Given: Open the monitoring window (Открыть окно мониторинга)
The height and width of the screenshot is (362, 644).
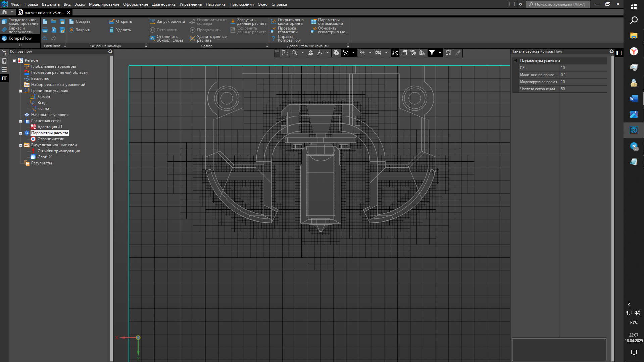Looking at the screenshot, I should point(274,21).
